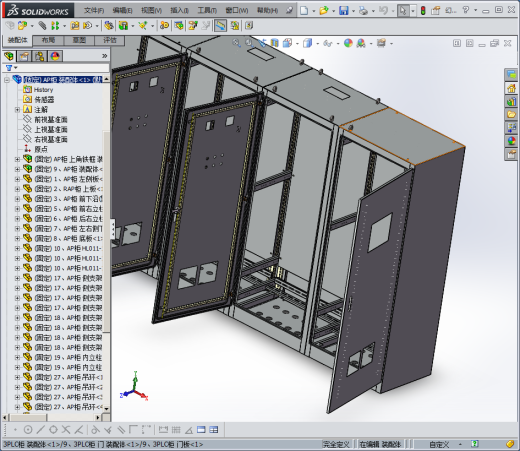The width and height of the screenshot is (520, 451).
Task: Click the Rebuild traffic light icon
Action: (x=423, y=10)
